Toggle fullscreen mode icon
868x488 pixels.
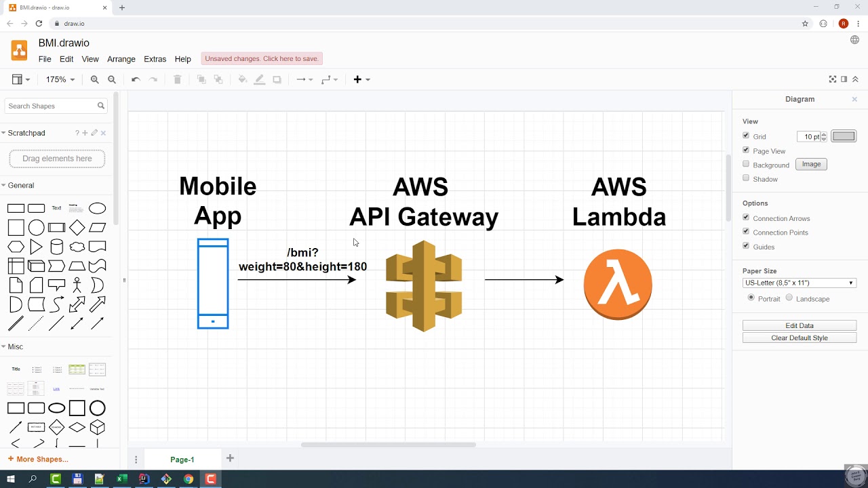click(x=833, y=79)
